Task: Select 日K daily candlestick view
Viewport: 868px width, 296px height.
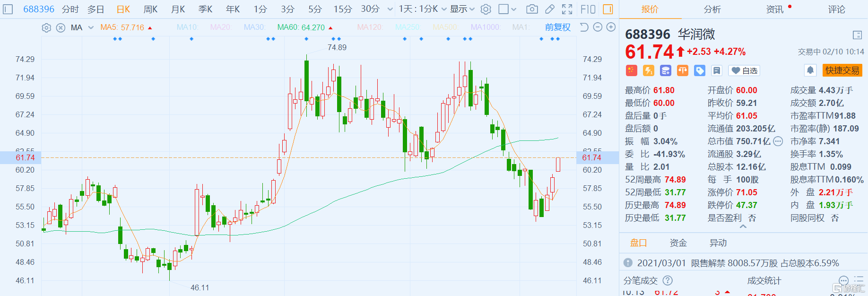Action: click(x=123, y=9)
